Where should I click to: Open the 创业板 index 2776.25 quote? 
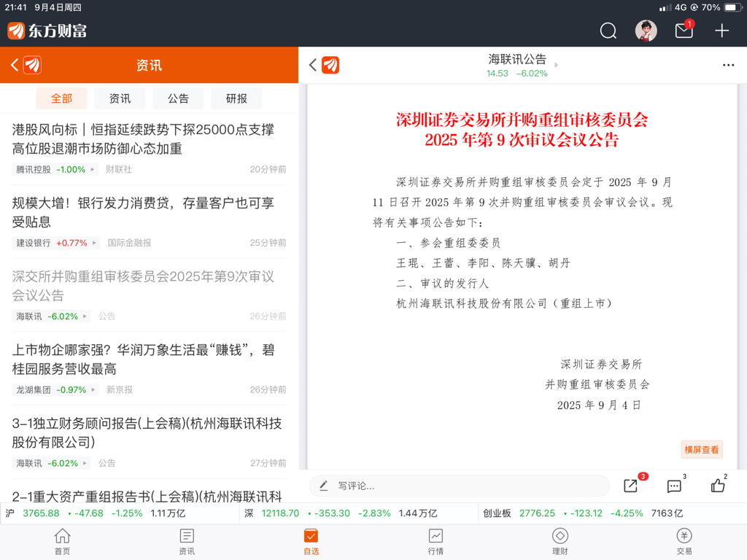pos(612,513)
